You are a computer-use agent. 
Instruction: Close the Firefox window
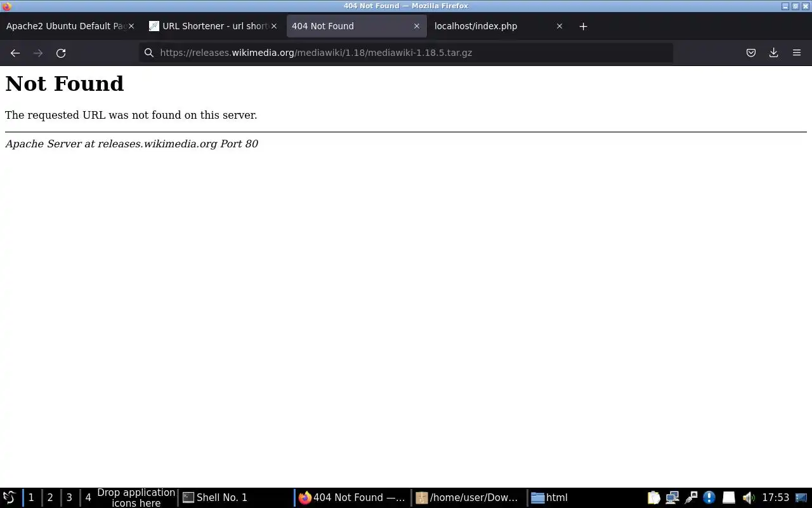[806, 6]
